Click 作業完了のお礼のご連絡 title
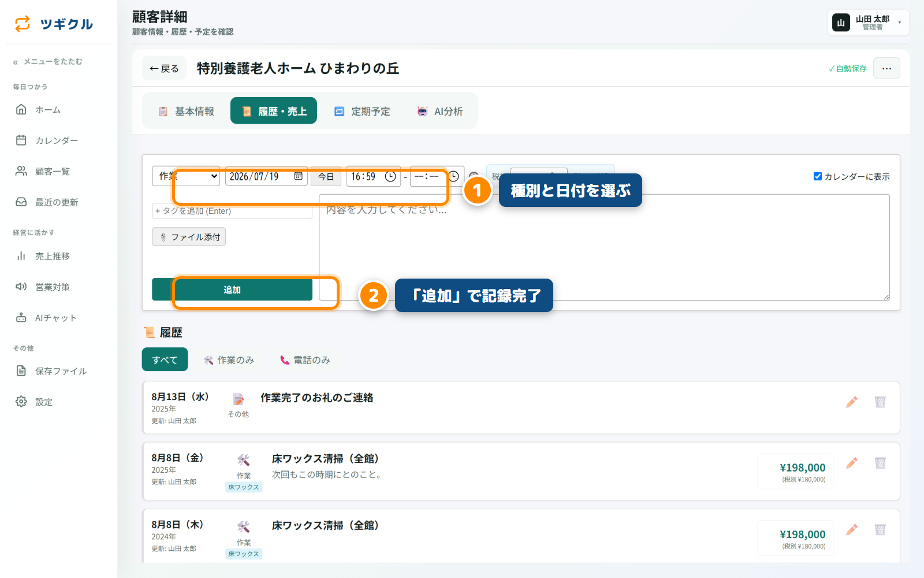This screenshot has height=578, width=924. pos(316,398)
